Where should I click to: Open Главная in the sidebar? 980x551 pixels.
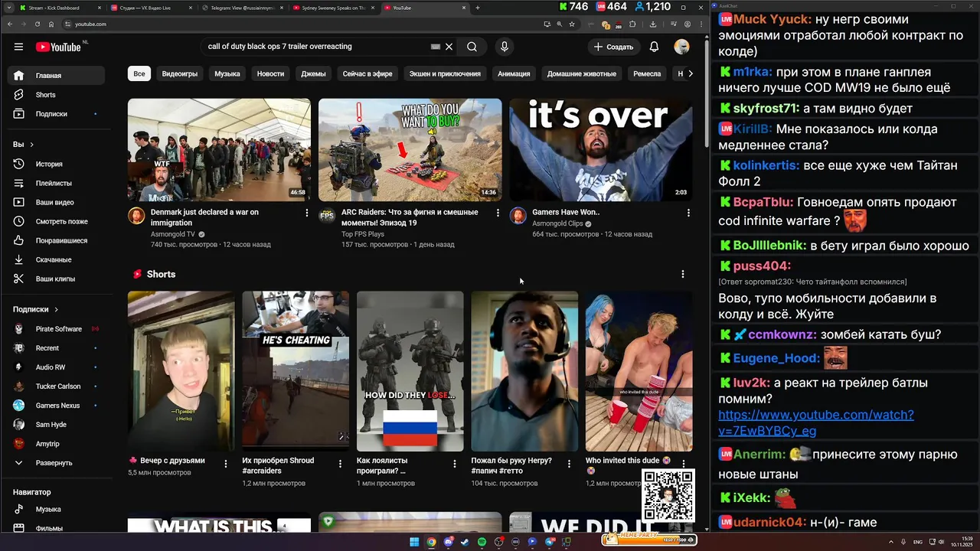(56, 76)
